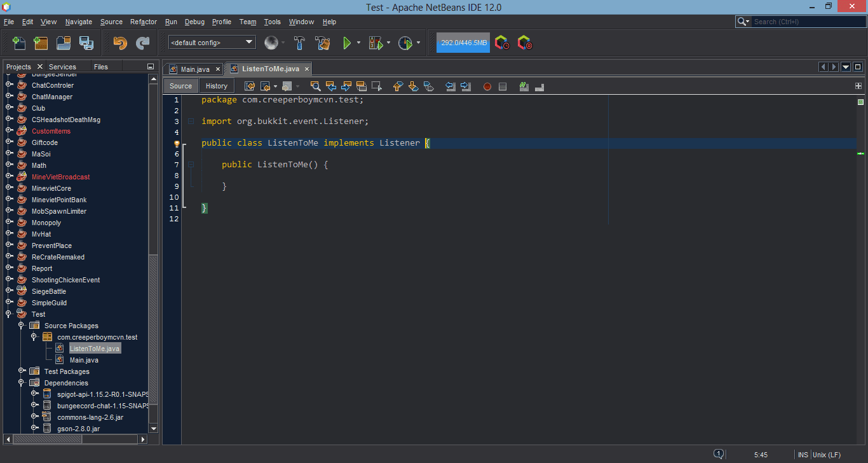The width and height of the screenshot is (868, 463).
Task: Switch editor to History view
Action: tap(216, 86)
